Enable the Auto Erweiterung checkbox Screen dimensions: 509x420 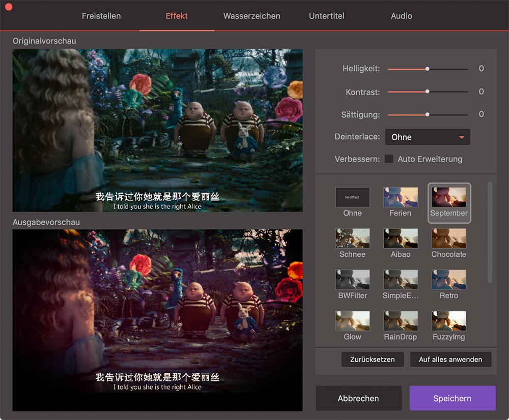point(389,159)
